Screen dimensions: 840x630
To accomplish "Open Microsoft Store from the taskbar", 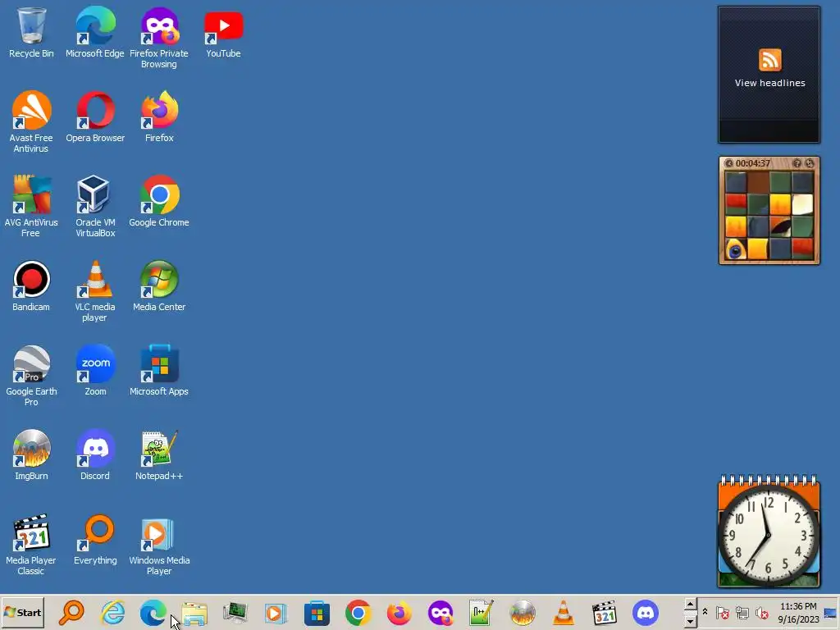I will tap(317, 613).
